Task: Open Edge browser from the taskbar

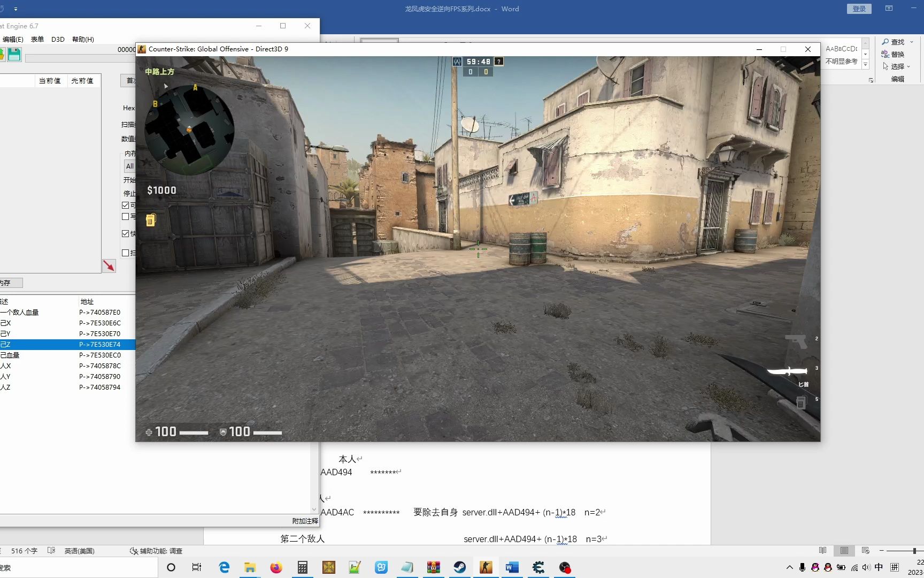Action: [224, 567]
